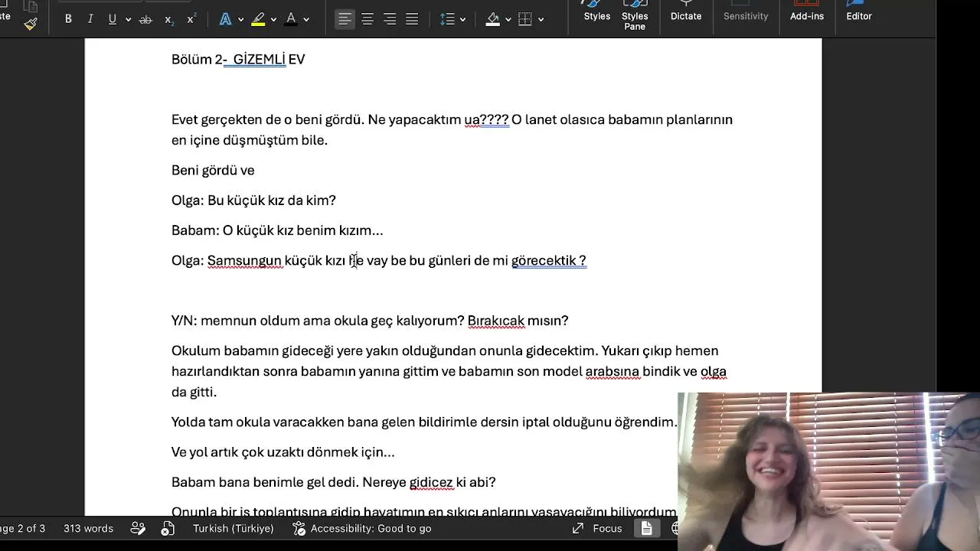Apply paragraph shading fill
Viewport: 980px width, 551px height.
click(x=493, y=19)
